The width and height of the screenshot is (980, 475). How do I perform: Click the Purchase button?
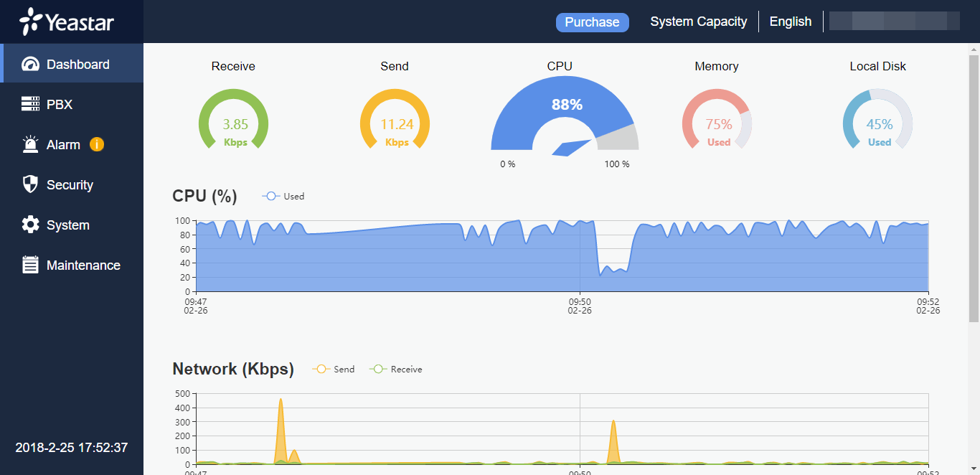(x=593, y=22)
